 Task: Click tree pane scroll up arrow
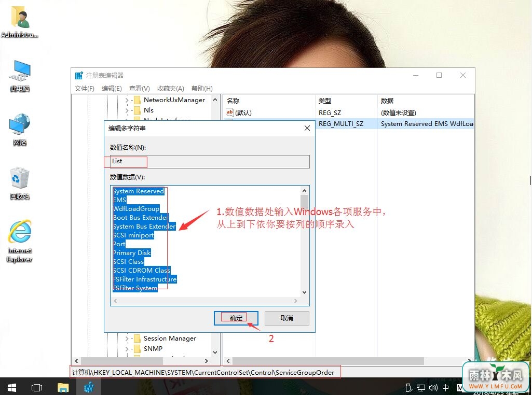click(215, 100)
